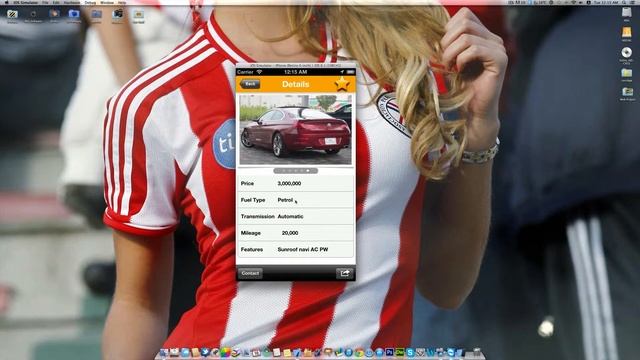Open Skype from the Dock

coord(410,352)
